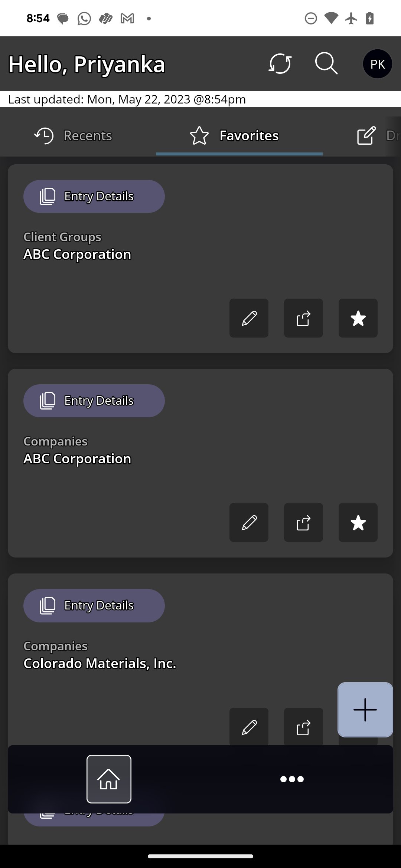Image resolution: width=401 pixels, height=868 pixels.
Task: Unfavorite the ABC Corporation client group entry
Action: point(358,318)
